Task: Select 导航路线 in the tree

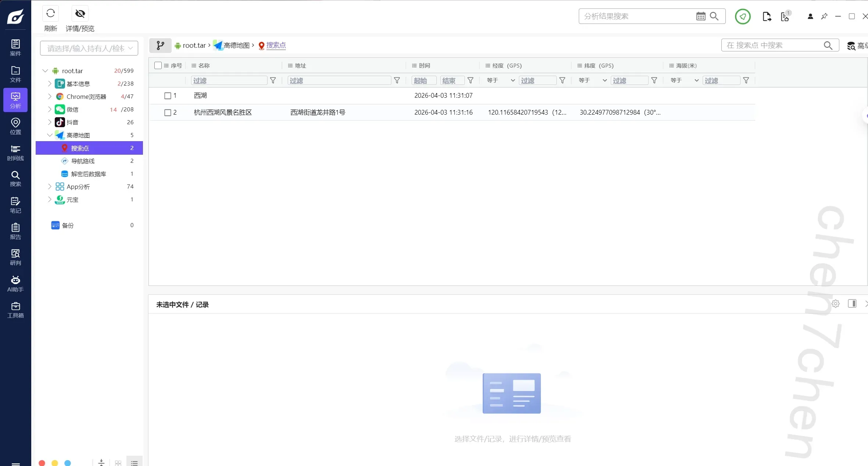Action: (83, 161)
